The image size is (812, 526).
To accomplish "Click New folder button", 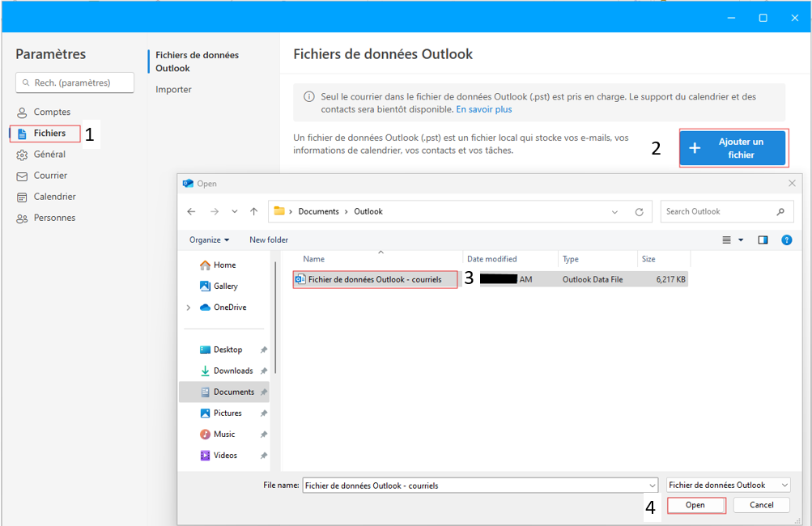I will pyautogui.click(x=269, y=240).
